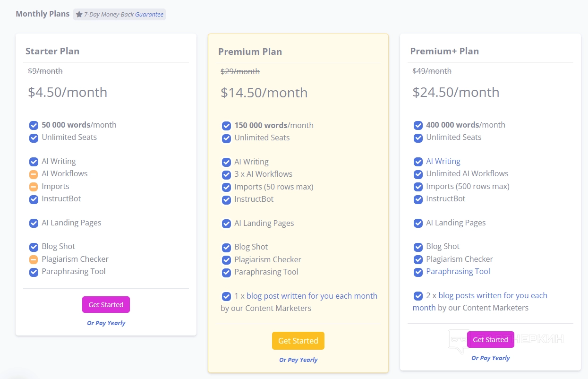Click orange minus icon beside Plagiarism Checker
The width and height of the screenshot is (588, 379).
tap(34, 259)
